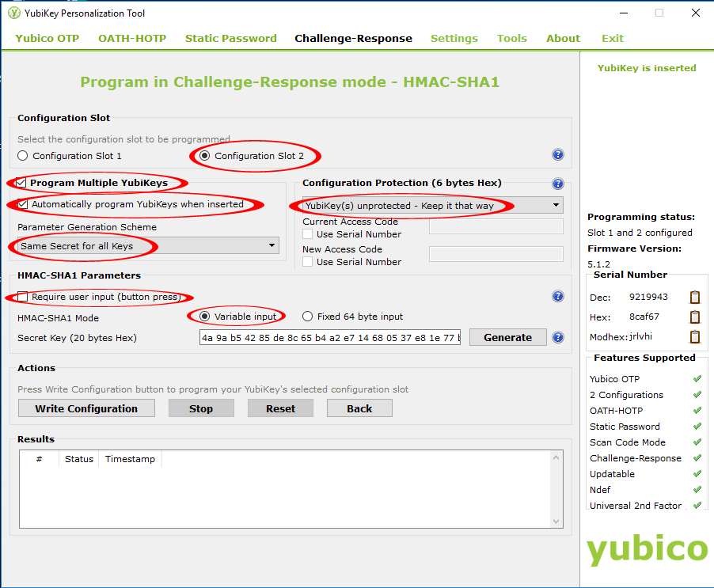The image size is (714, 588).
Task: Generate a new secret key
Action: point(507,337)
